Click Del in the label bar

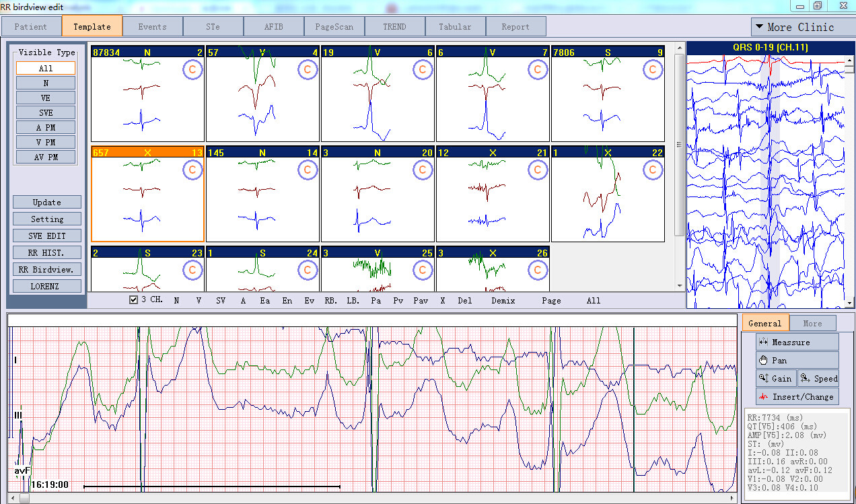pos(465,301)
